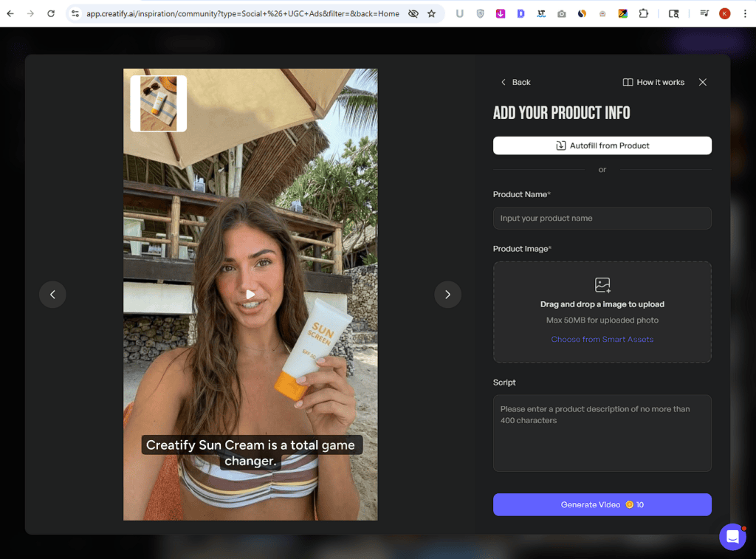Focus the Product Name input field
Image resolution: width=756 pixels, height=559 pixels.
602,218
